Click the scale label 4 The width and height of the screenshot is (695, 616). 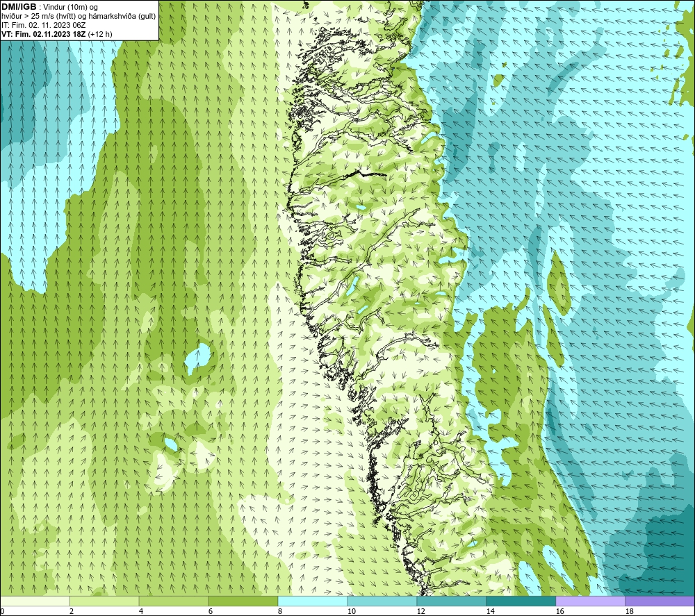click(141, 611)
